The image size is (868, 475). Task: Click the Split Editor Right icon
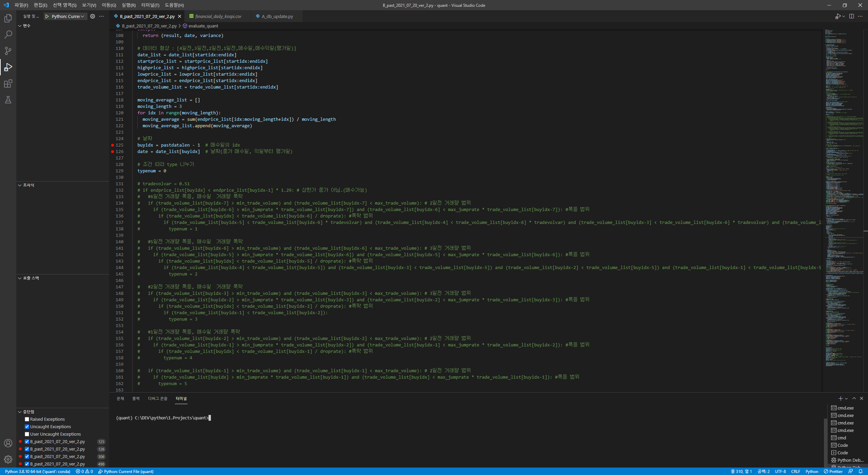point(851,16)
